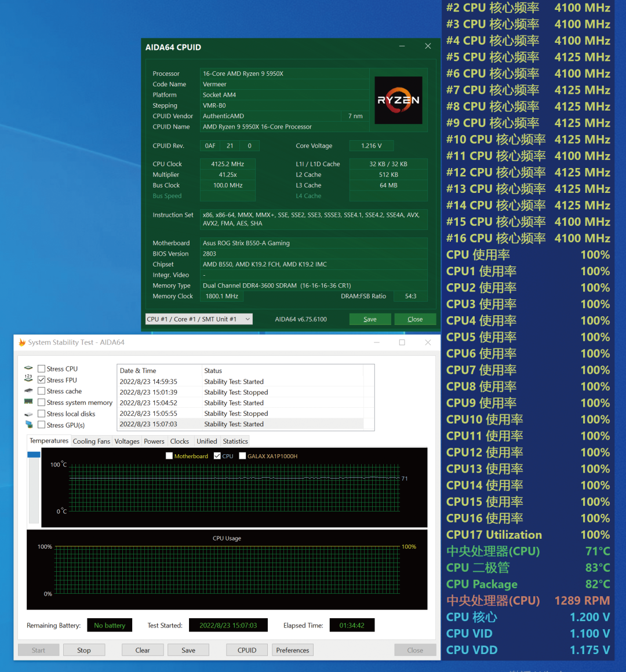Open the Statistics tab

(x=235, y=441)
